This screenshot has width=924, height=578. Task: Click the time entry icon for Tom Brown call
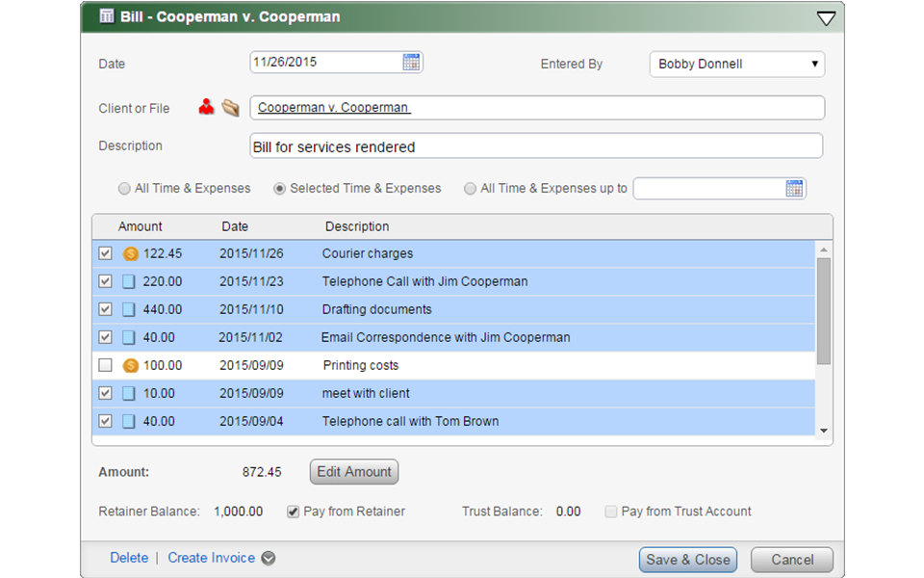[x=128, y=421]
